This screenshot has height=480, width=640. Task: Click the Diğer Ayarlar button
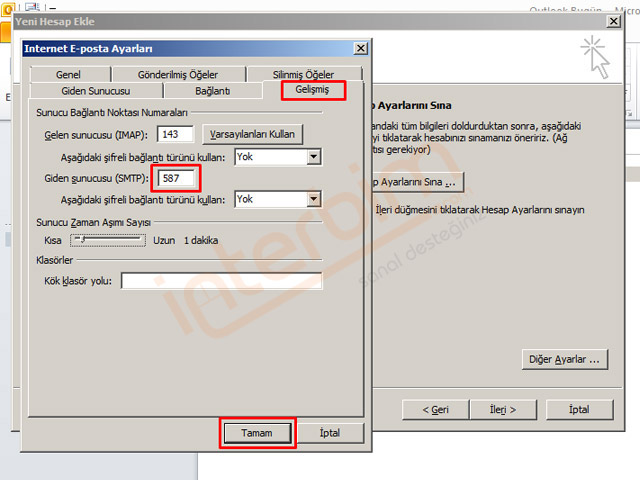(x=565, y=358)
